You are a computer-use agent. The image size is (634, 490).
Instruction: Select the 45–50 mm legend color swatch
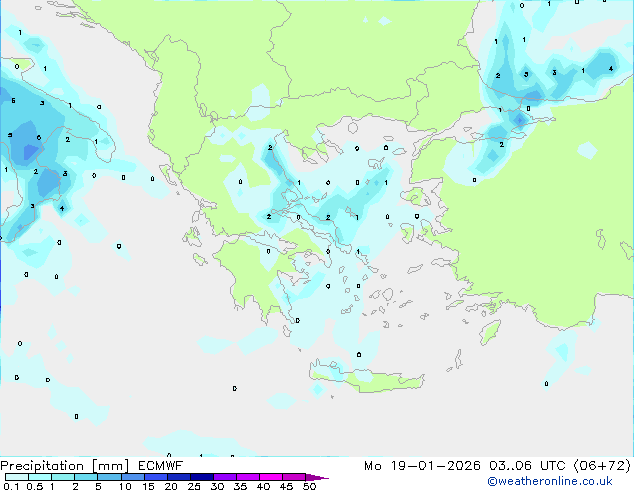(x=294, y=477)
